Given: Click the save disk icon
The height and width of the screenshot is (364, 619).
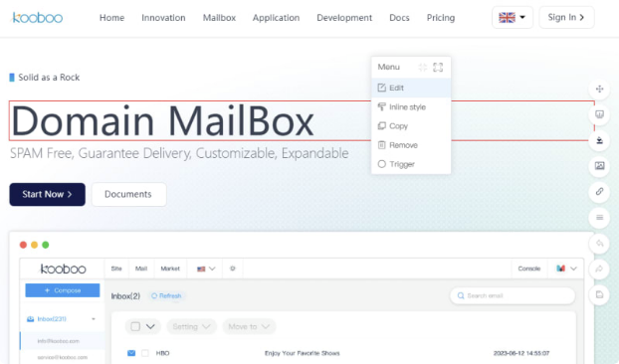Looking at the screenshot, I should pyautogui.click(x=599, y=294).
